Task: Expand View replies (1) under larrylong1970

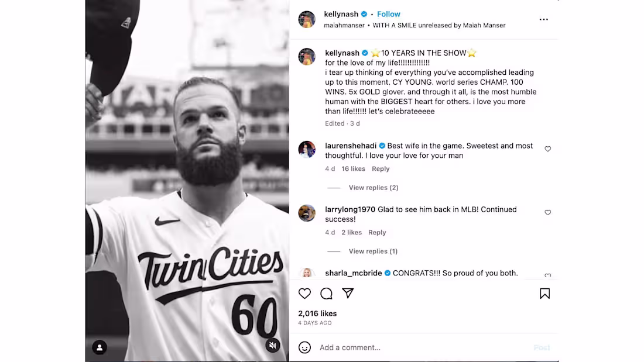Action: pyautogui.click(x=373, y=251)
